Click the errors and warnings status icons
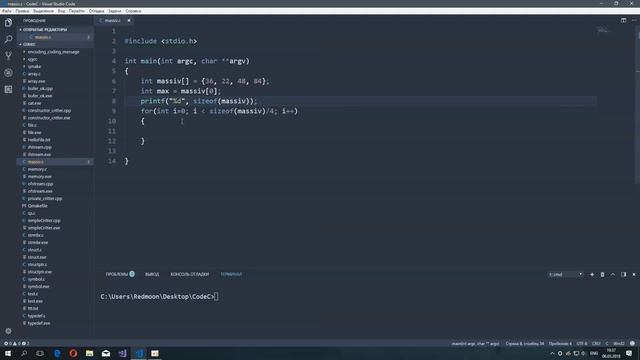 16,343
